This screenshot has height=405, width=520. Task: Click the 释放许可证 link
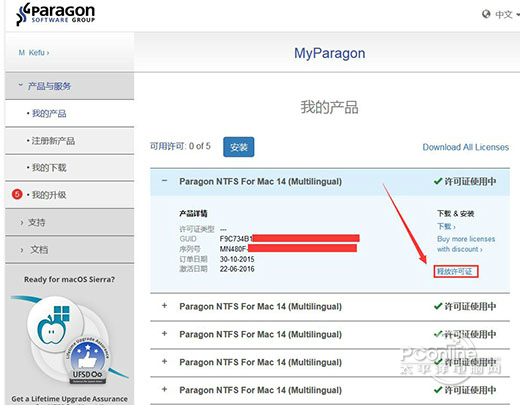tap(455, 271)
